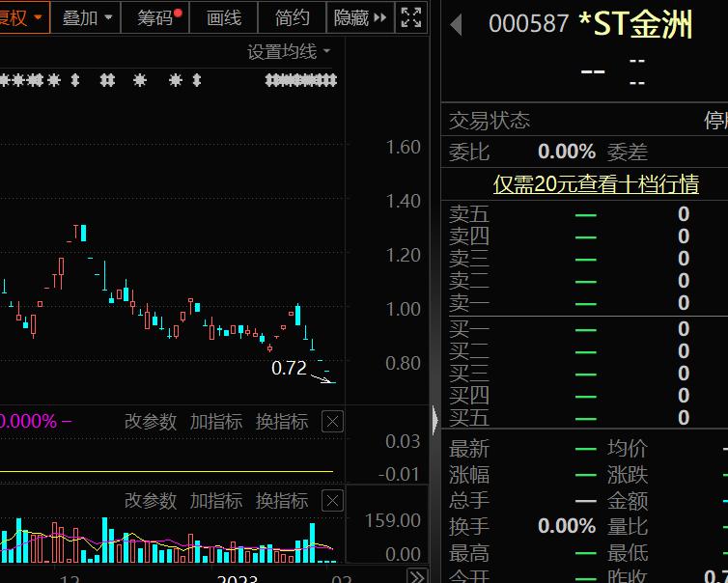Close the volume indicator panel
This screenshot has height=583, width=728.
[332, 501]
